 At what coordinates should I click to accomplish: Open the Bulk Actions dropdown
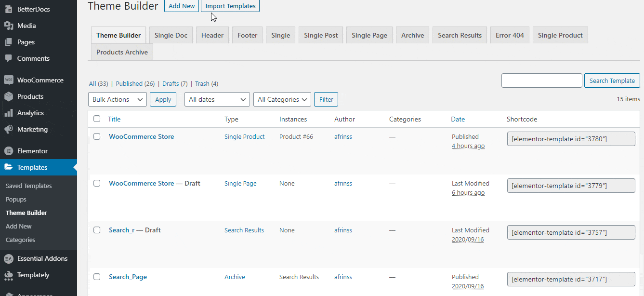tap(118, 99)
